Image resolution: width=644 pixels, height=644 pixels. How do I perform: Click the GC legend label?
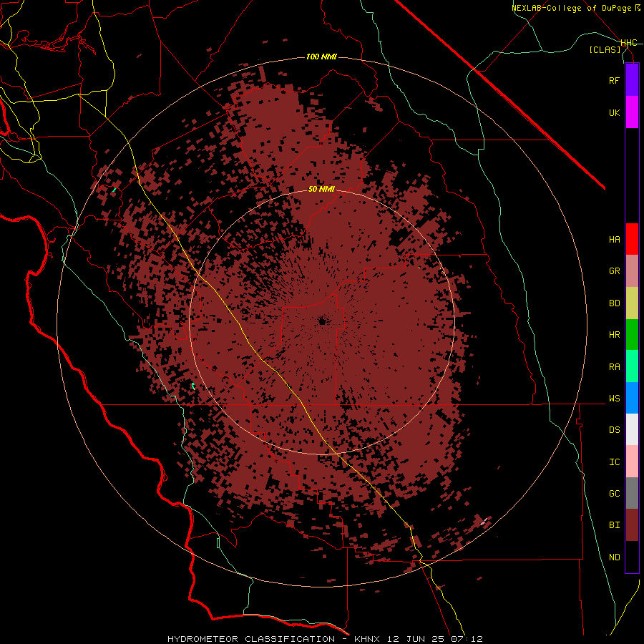click(x=614, y=494)
